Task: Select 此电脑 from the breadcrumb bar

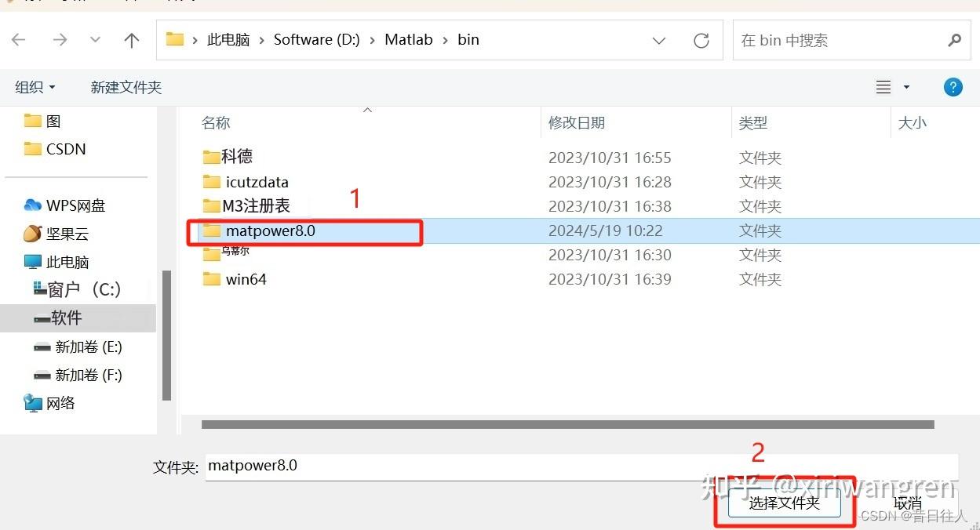Action: pos(228,39)
